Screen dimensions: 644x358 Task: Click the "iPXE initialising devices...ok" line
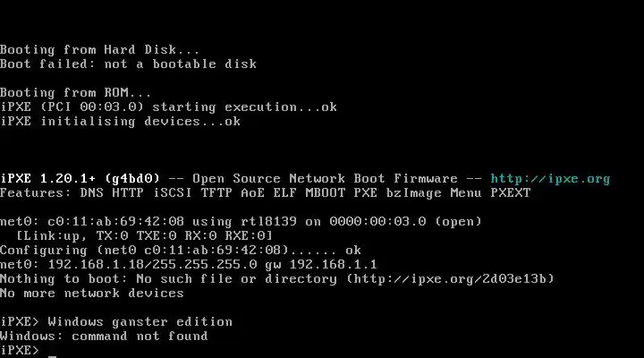[120, 121]
